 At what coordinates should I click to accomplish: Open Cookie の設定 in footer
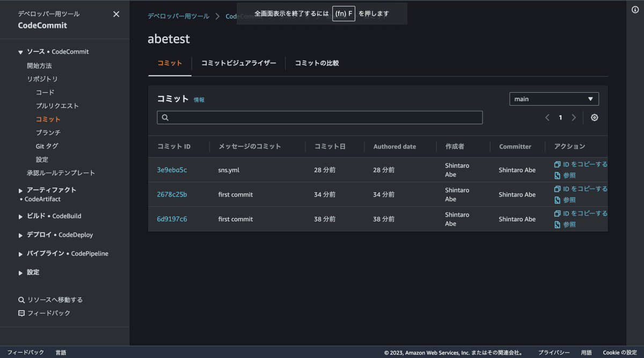click(619, 352)
